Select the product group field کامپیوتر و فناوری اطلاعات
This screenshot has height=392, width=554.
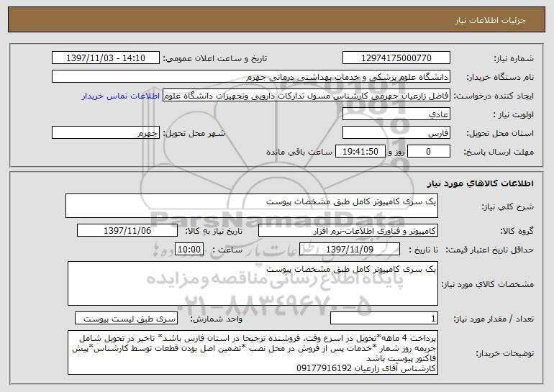348,231
